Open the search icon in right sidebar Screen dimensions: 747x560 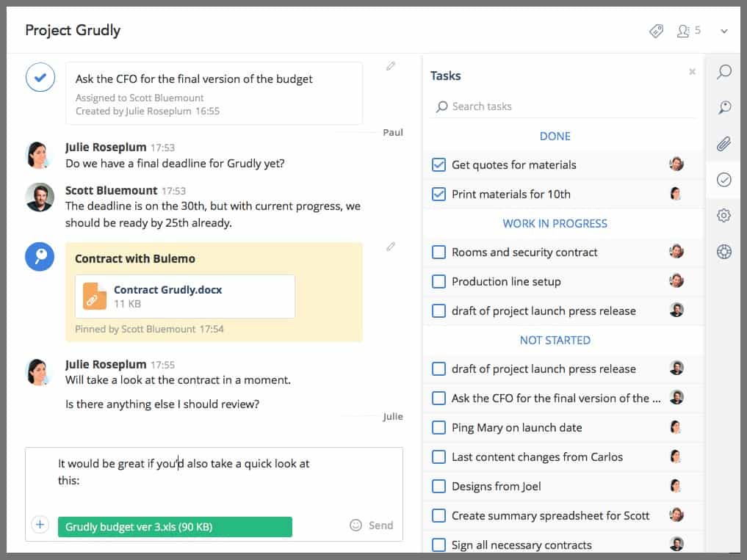tap(724, 72)
